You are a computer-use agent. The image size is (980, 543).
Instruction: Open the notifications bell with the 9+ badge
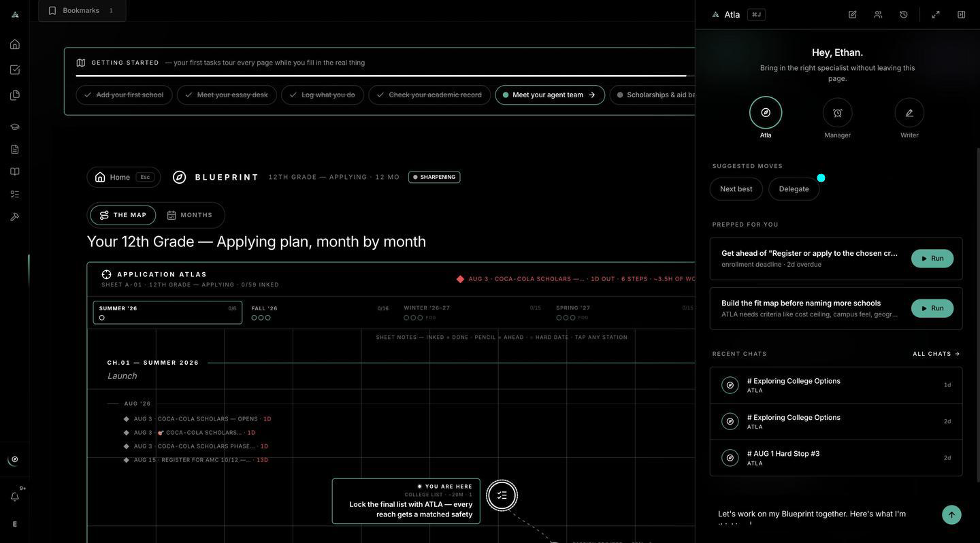click(x=15, y=497)
